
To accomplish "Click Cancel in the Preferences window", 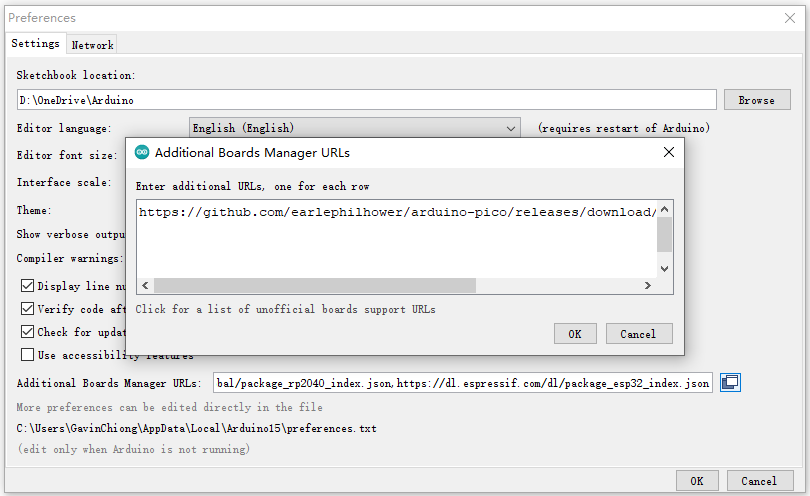I will click(x=759, y=481).
